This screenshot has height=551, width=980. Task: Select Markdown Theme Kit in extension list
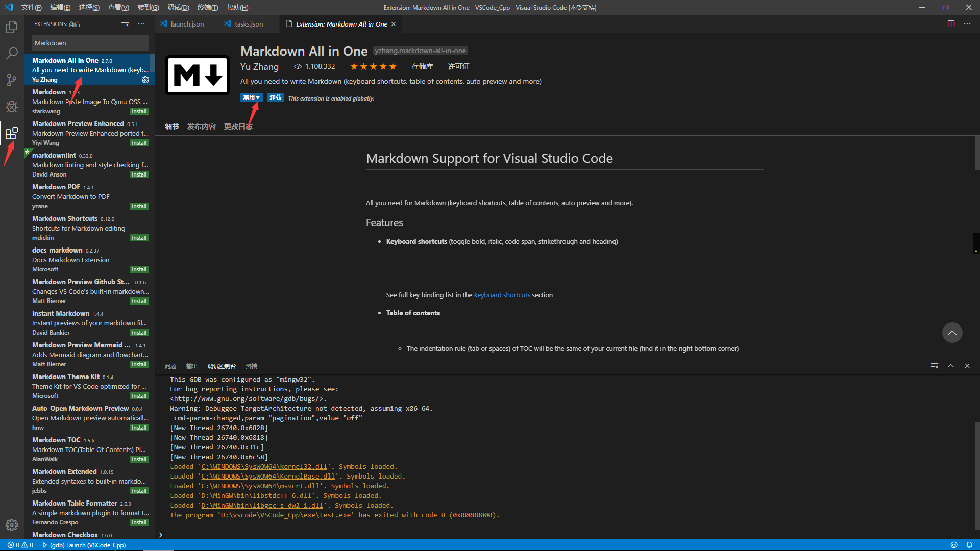click(x=89, y=386)
